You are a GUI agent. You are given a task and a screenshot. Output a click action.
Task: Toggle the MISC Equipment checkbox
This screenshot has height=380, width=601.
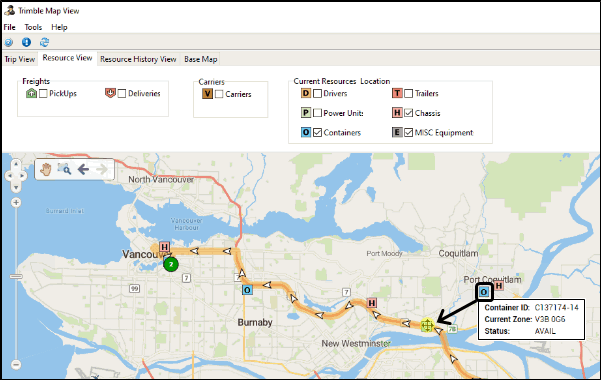[x=409, y=133]
